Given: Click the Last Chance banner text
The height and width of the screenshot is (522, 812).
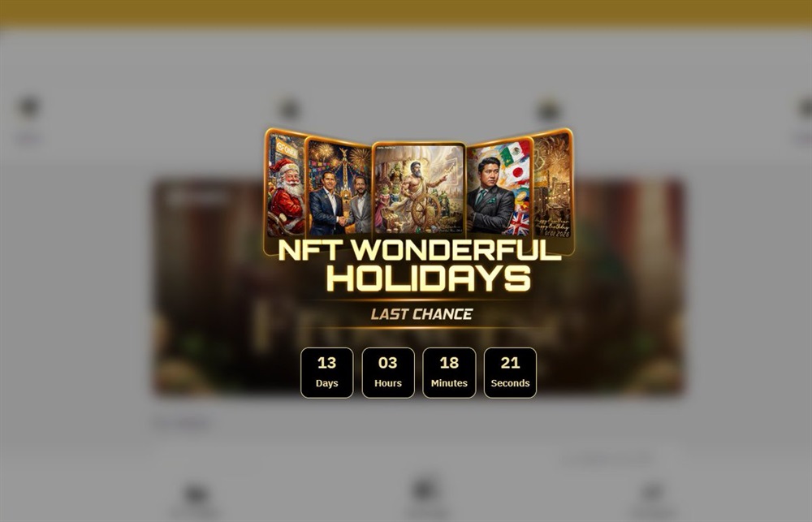Looking at the screenshot, I should pyautogui.click(x=421, y=314).
